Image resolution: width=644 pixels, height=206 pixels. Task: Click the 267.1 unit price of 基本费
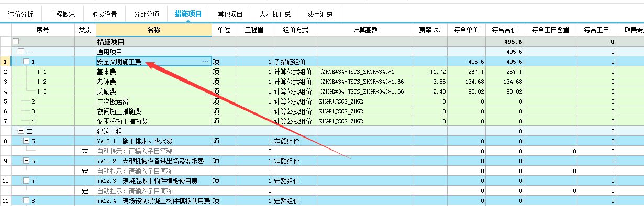click(x=467, y=72)
